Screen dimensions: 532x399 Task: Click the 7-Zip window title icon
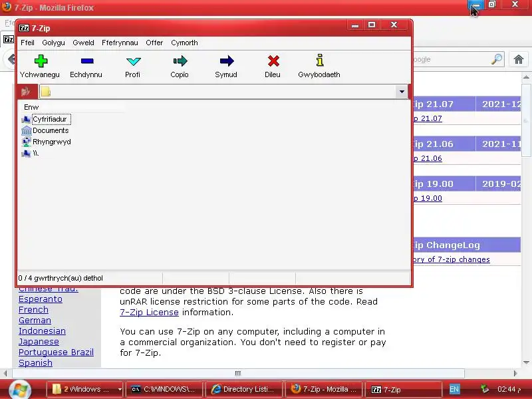24,28
